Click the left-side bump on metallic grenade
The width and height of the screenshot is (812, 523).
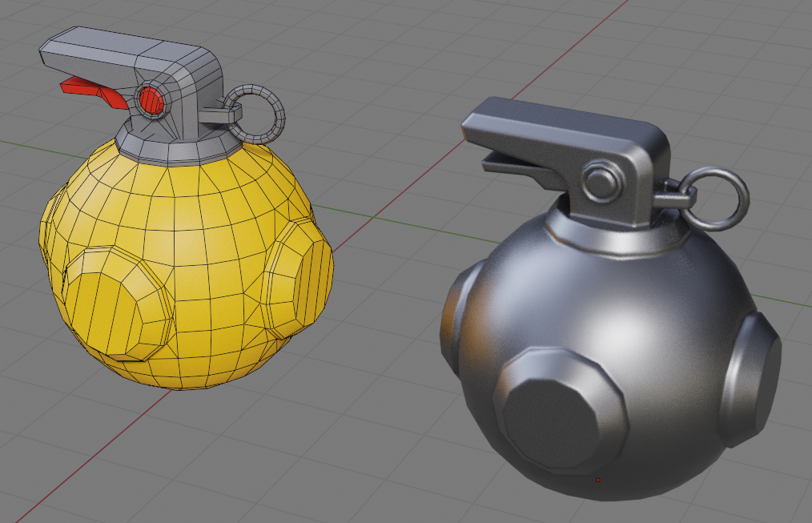click(452, 320)
